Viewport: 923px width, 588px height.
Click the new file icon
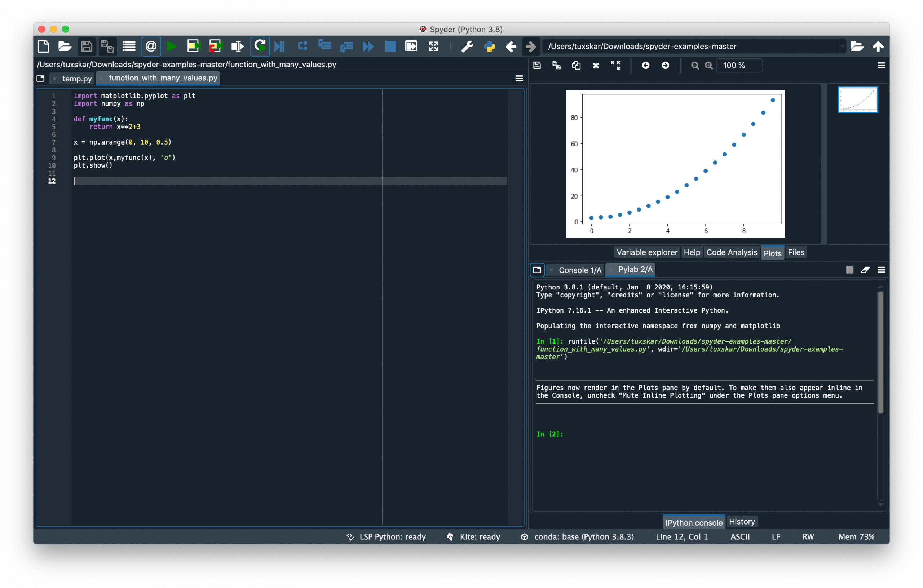tap(43, 47)
